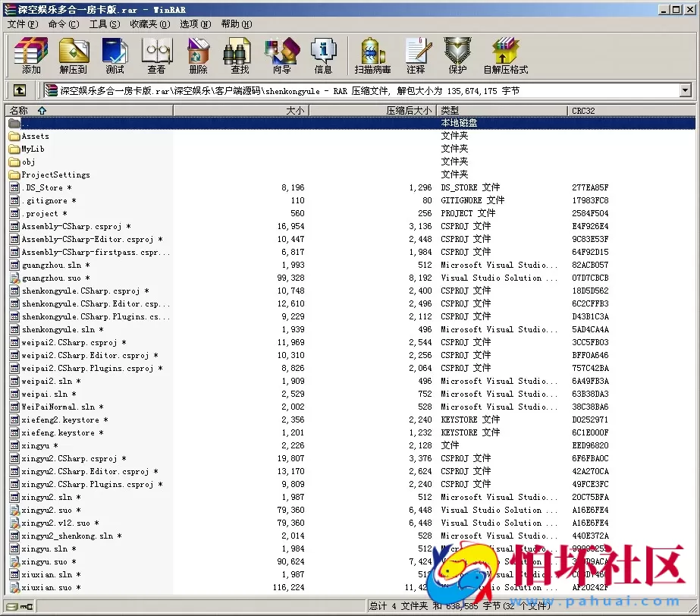
Task: Sort by CRC32 column header
Action: pyautogui.click(x=583, y=111)
